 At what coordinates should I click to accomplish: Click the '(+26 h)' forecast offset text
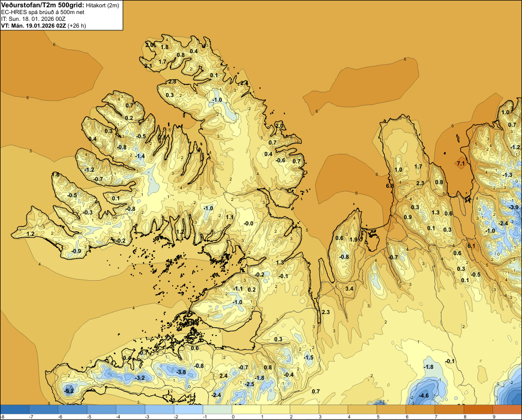pyautogui.click(x=77, y=26)
